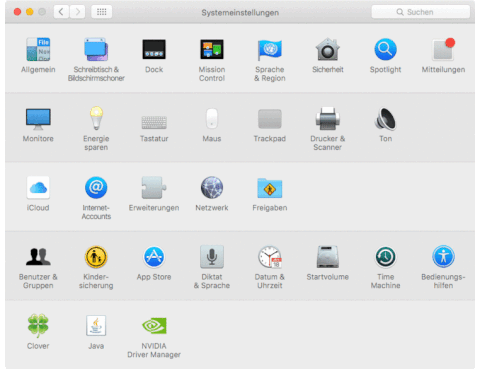Open the Java preferences pane
The height and width of the screenshot is (369, 480).
[x=96, y=326]
